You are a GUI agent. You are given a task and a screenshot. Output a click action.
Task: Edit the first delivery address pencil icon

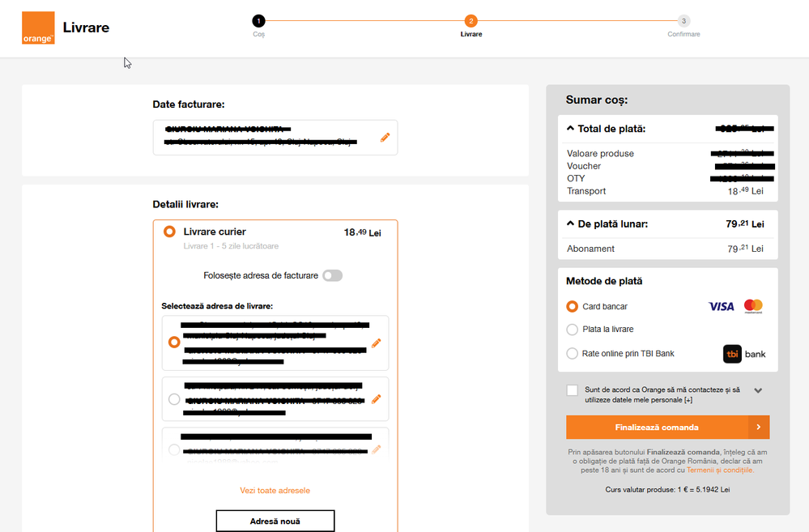[376, 343]
